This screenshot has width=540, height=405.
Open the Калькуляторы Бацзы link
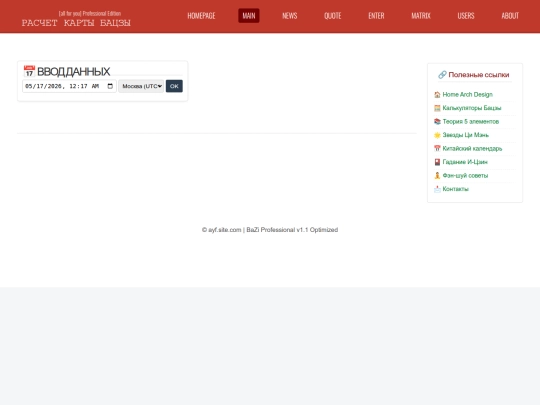coord(472,108)
